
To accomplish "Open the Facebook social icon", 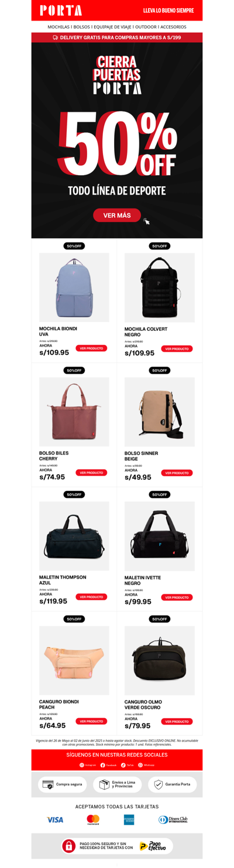I will (103, 765).
